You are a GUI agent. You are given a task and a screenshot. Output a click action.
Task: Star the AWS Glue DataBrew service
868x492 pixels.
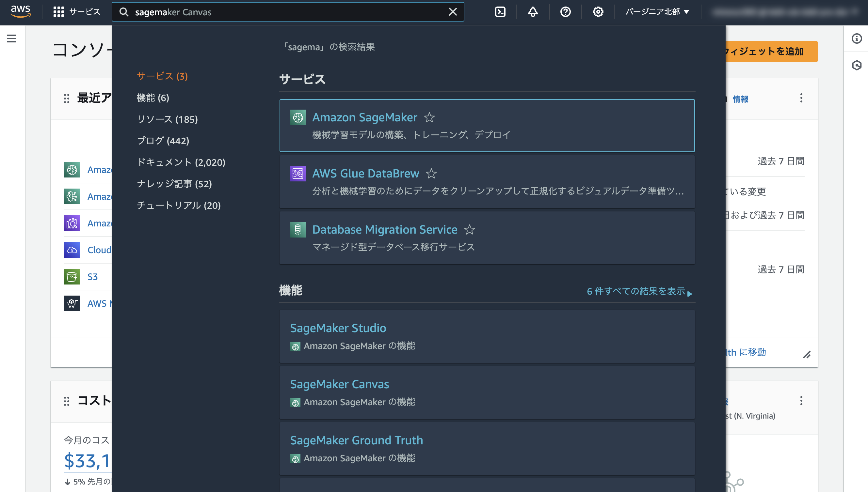(x=431, y=174)
